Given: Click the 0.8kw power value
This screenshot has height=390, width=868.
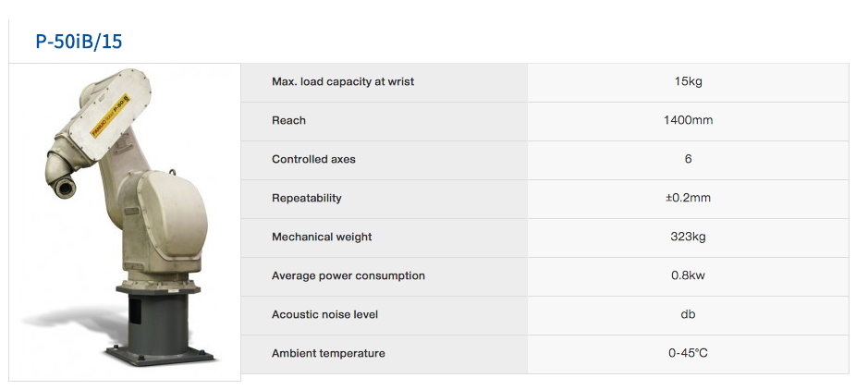Looking at the screenshot, I should (688, 275).
